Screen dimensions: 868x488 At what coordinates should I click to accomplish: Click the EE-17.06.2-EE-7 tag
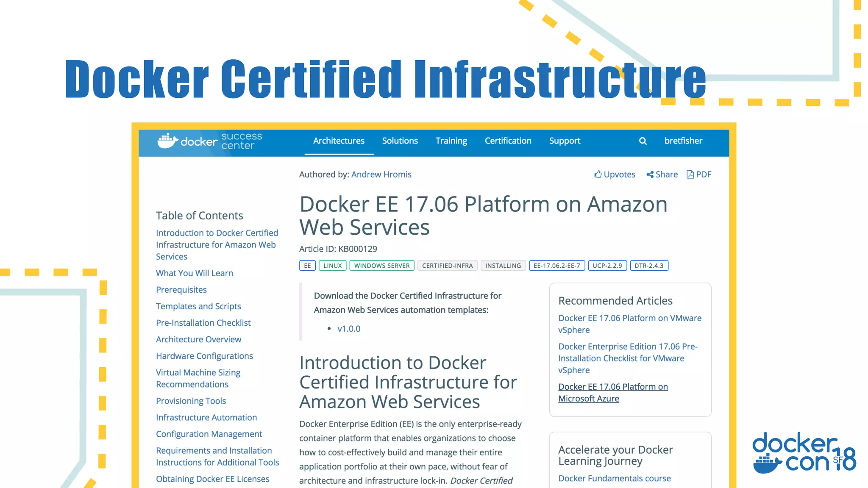(557, 266)
